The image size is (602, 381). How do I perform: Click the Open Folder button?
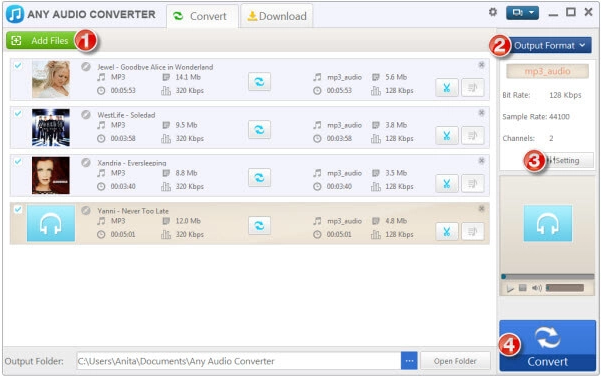click(455, 361)
